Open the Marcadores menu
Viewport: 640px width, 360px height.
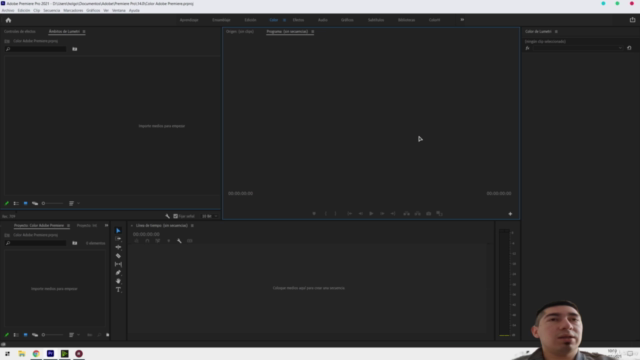(73, 10)
